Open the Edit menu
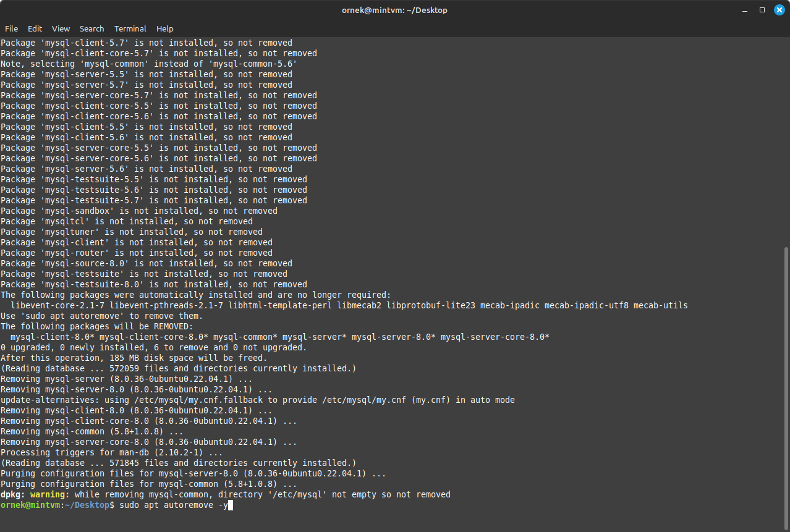Viewport: 790px width, 532px height. tap(35, 28)
